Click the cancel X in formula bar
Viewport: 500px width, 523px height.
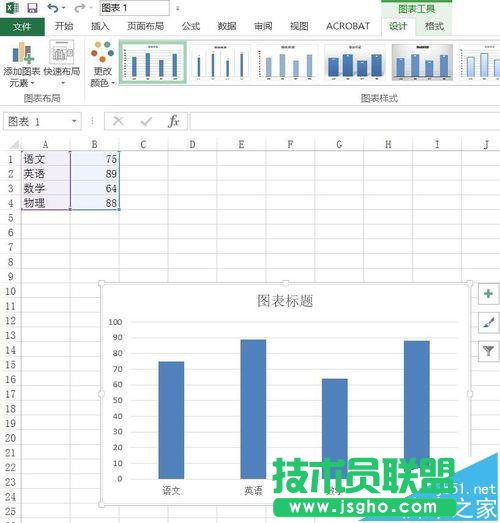pyautogui.click(x=118, y=121)
